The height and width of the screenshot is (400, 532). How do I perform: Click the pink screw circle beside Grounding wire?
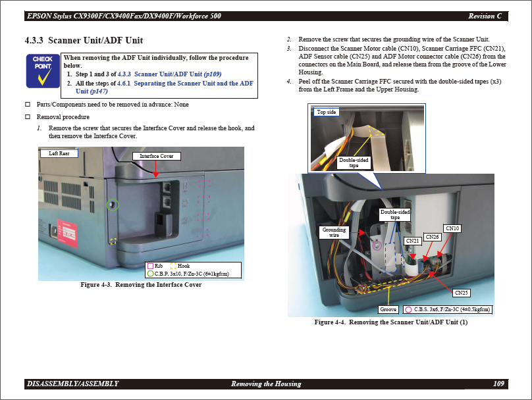pyautogui.click(x=377, y=245)
